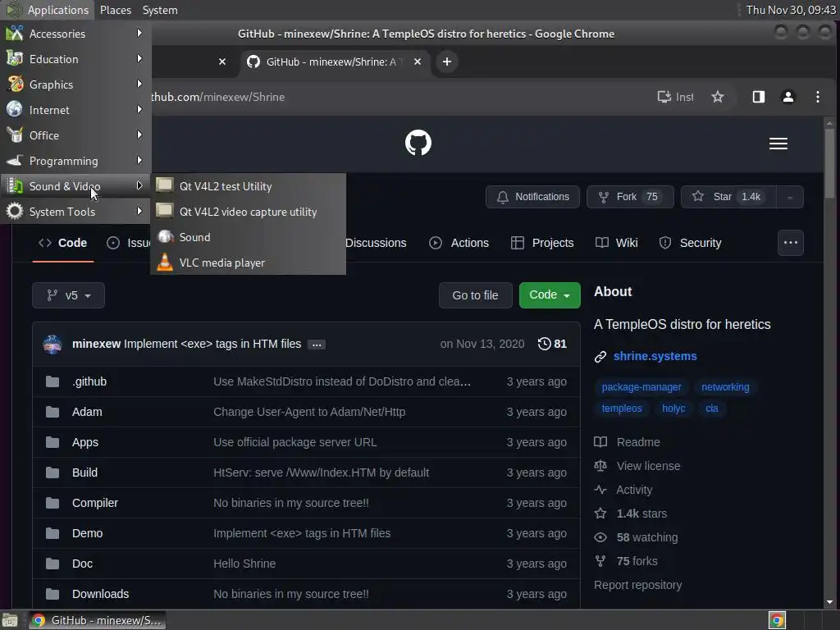
Task: Click Report repository link
Action: [x=637, y=585]
